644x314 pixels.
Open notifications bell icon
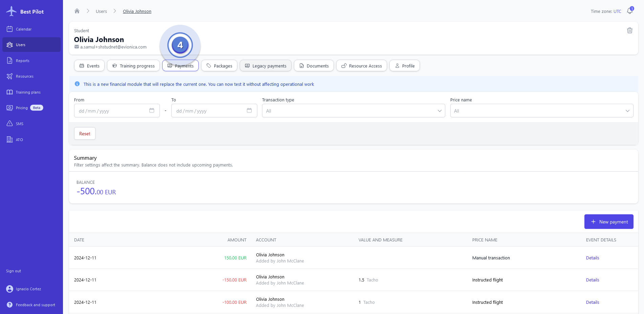click(629, 11)
